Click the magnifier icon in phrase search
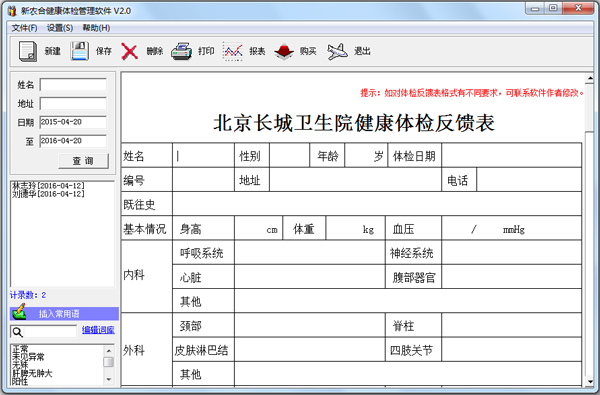This screenshot has width=600, height=395. 17,332
